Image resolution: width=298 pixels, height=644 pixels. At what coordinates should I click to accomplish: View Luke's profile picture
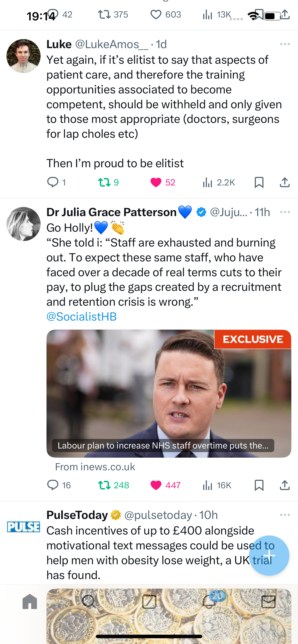pos(24,56)
